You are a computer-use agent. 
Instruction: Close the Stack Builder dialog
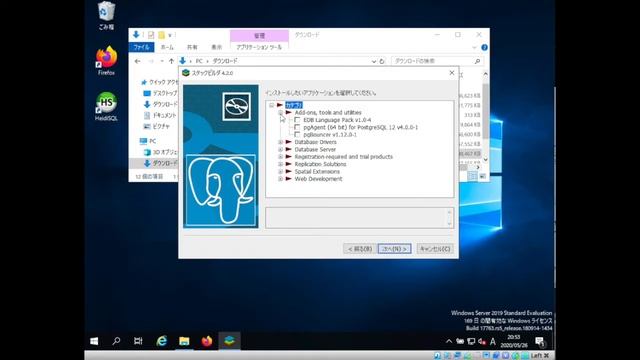(451, 73)
